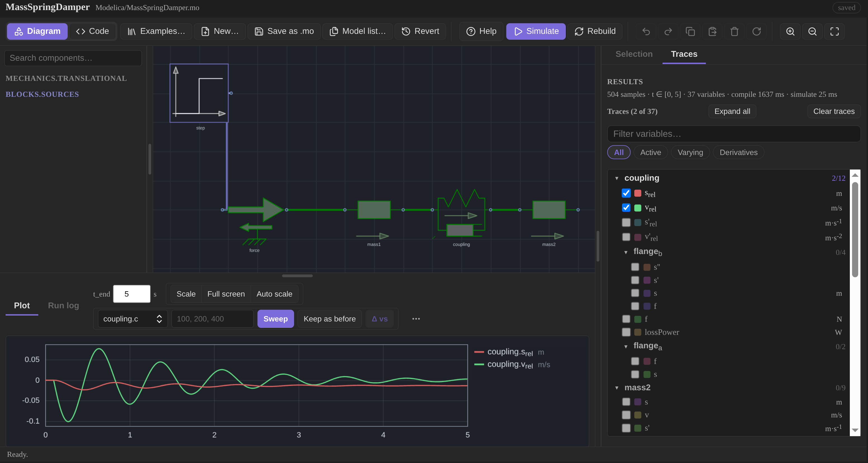Select the Varying filter chip
Screen dimensions: 868x463
tap(690, 152)
